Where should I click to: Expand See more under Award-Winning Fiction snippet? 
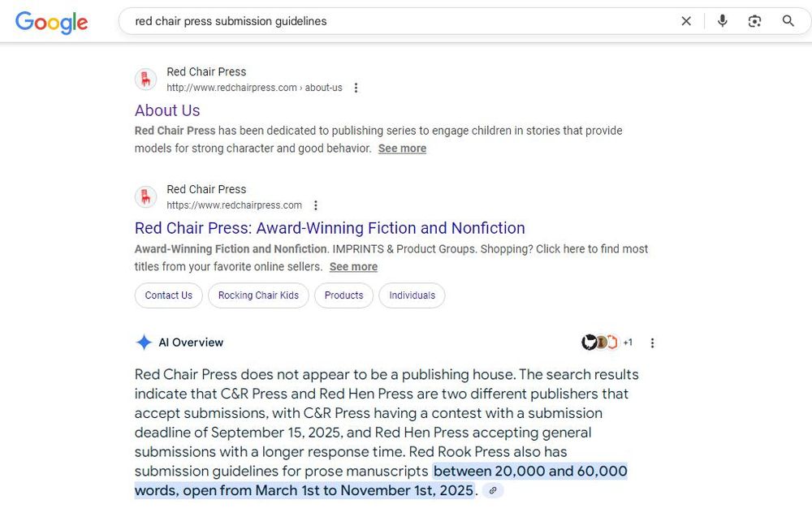pyautogui.click(x=353, y=266)
